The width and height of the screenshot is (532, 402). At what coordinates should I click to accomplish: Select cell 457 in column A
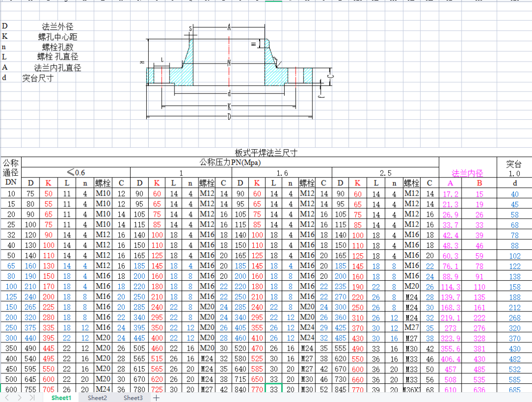450,369
